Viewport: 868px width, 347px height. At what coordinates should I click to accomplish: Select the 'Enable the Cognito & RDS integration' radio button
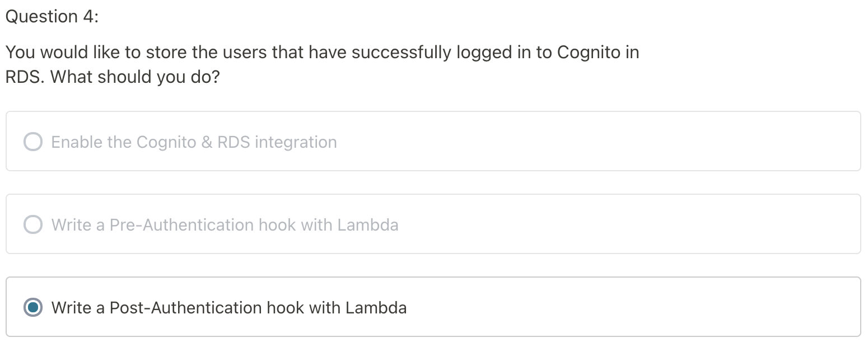click(x=33, y=142)
